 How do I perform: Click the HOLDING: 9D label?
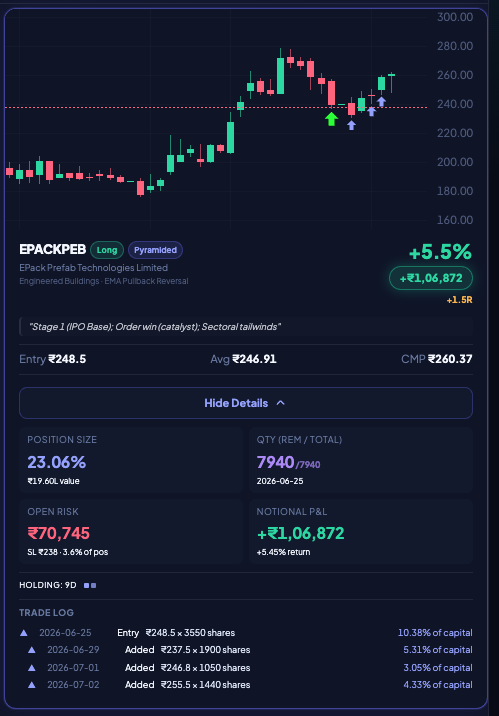pos(47,585)
